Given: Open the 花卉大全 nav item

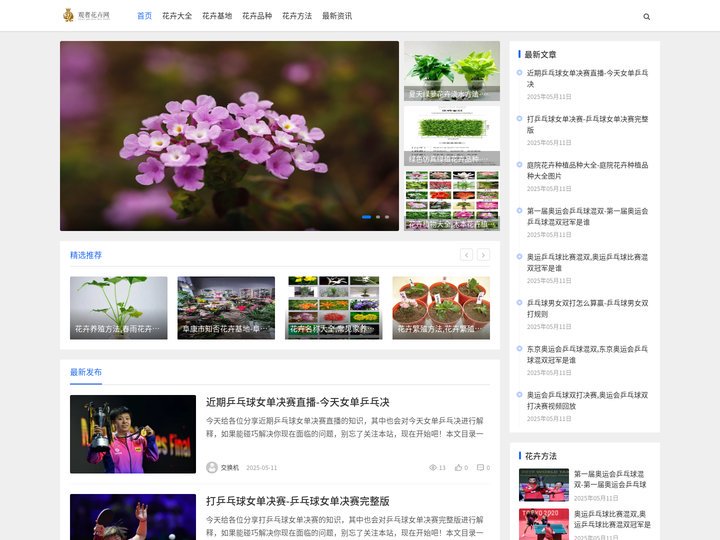Looking at the screenshot, I should (177, 16).
